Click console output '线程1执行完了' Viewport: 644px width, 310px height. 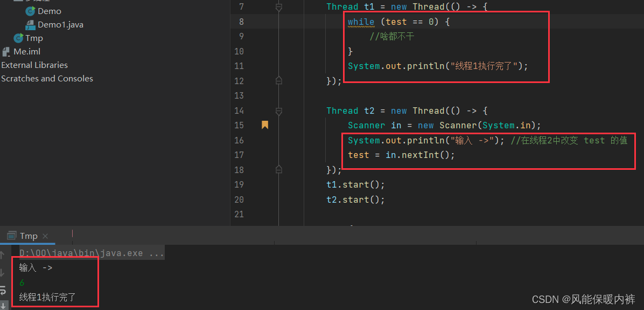(47, 297)
